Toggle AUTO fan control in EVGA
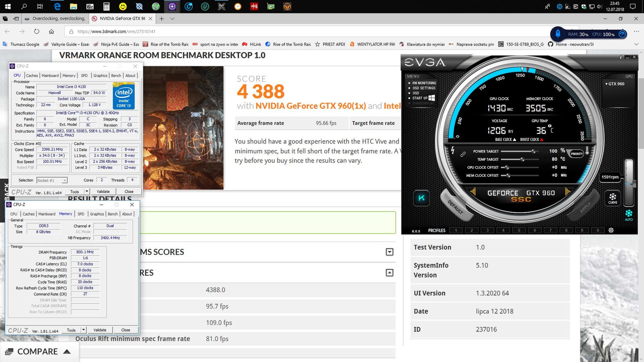Screen dimensions: 644x362 point(629,215)
